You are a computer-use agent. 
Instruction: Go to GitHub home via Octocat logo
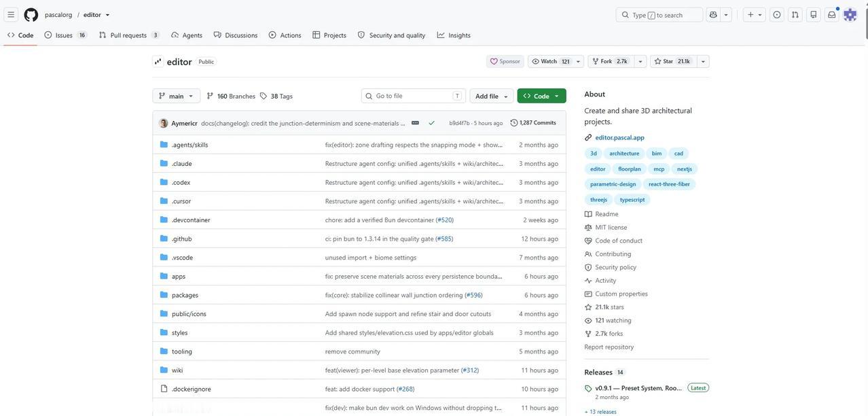(31, 15)
